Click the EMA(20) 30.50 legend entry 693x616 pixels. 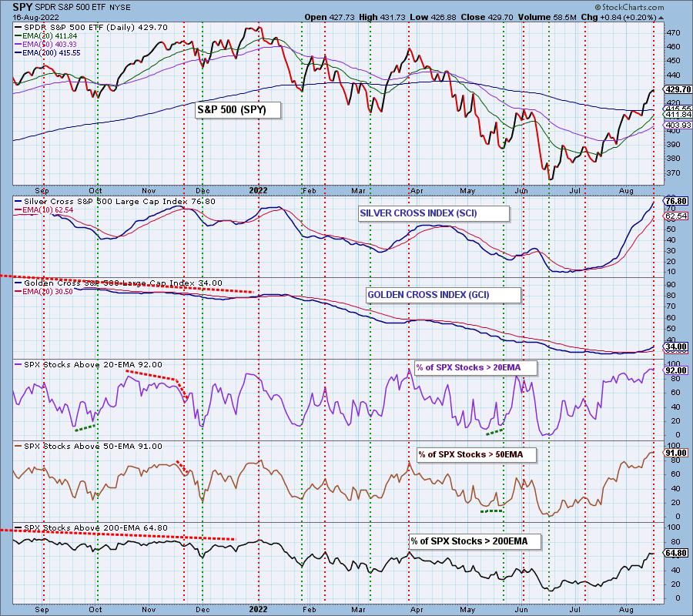pos(44,292)
